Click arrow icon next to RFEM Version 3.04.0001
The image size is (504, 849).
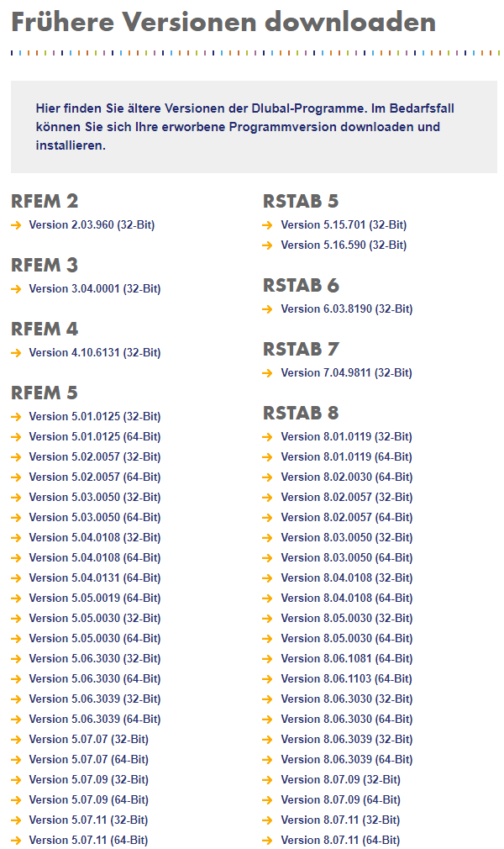pyautogui.click(x=16, y=289)
